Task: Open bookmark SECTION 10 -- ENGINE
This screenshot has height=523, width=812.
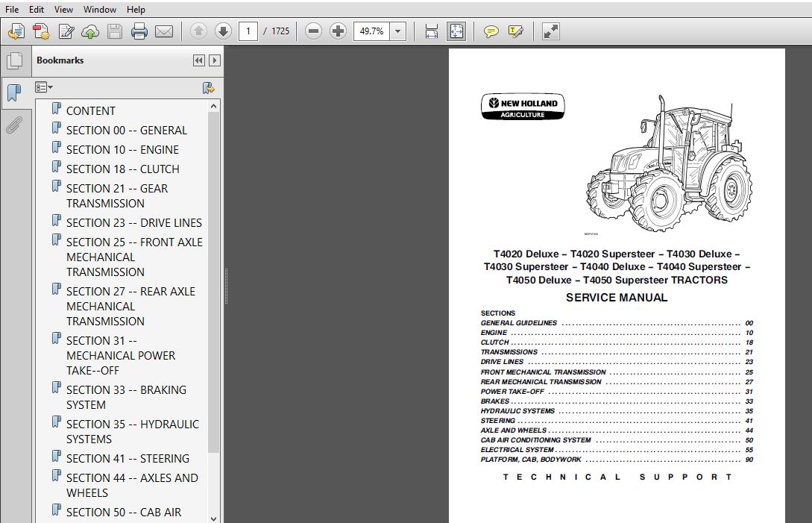Action: [122, 150]
